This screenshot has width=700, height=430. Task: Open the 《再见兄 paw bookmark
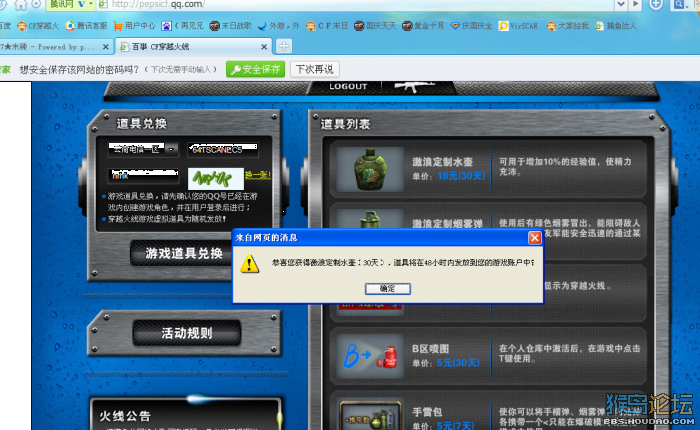(x=183, y=26)
